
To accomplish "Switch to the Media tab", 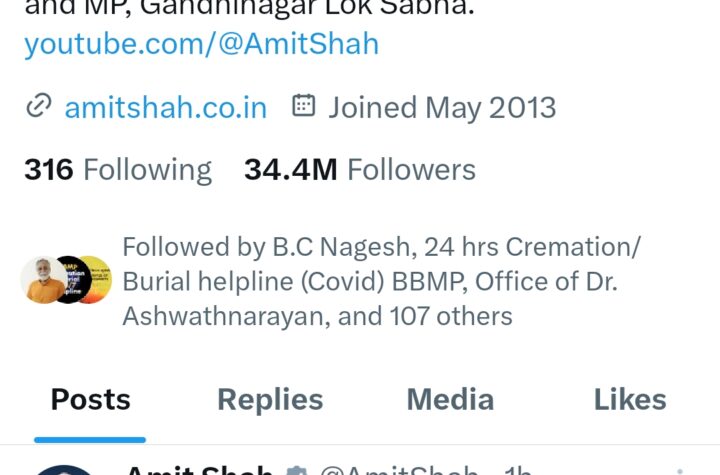I will point(450,399).
